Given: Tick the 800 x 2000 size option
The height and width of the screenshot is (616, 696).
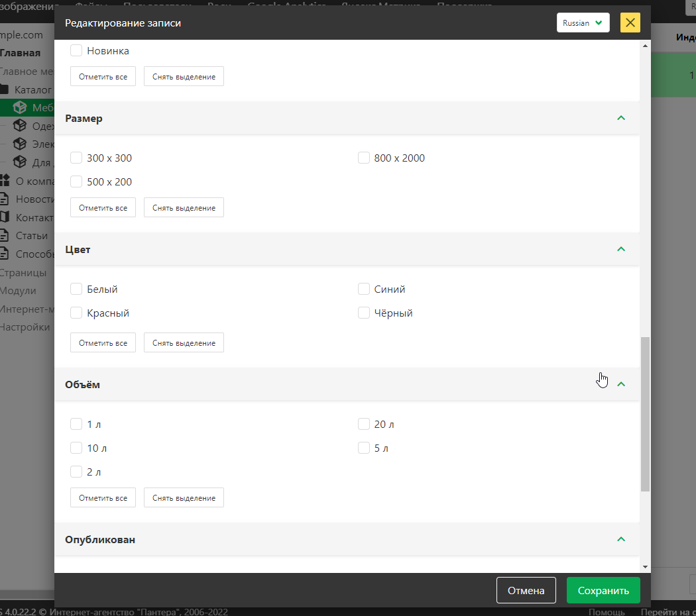Looking at the screenshot, I should pos(364,158).
